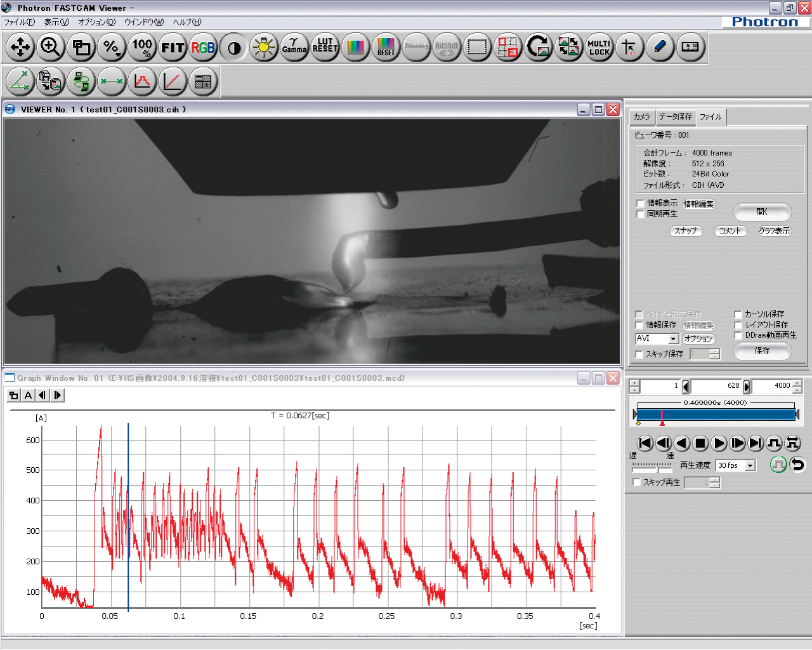Click the rotate image icon
This screenshot has height=650, width=812.
538,48
